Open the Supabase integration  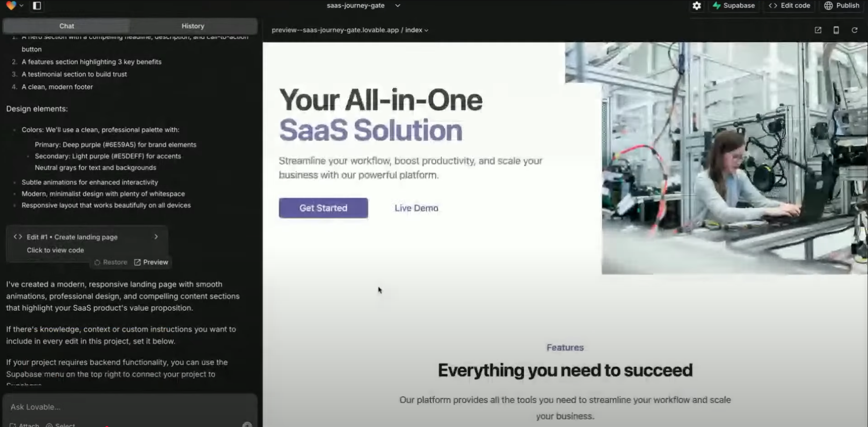(734, 6)
